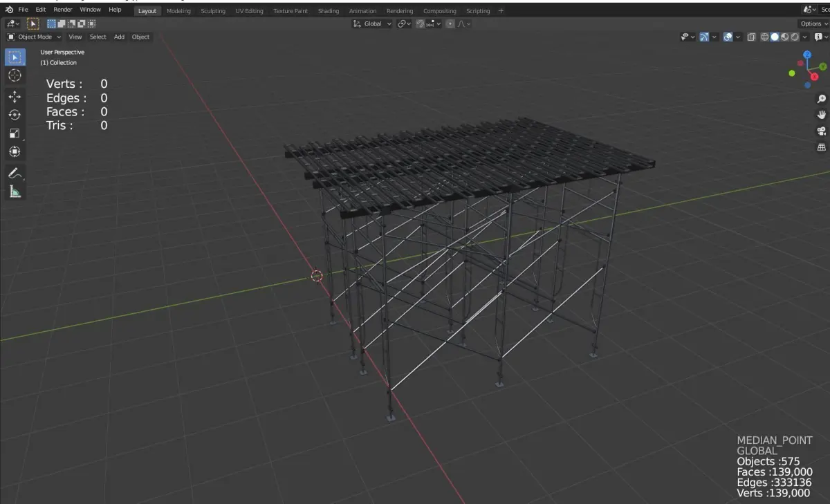Open the scene selector icon dropdown
Screen dimensions: 830x504
(x=809, y=10)
